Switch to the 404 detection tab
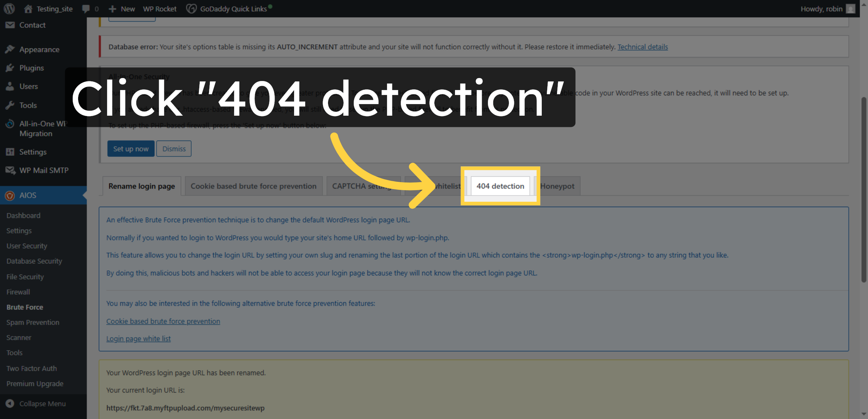The width and height of the screenshot is (868, 419). click(500, 186)
